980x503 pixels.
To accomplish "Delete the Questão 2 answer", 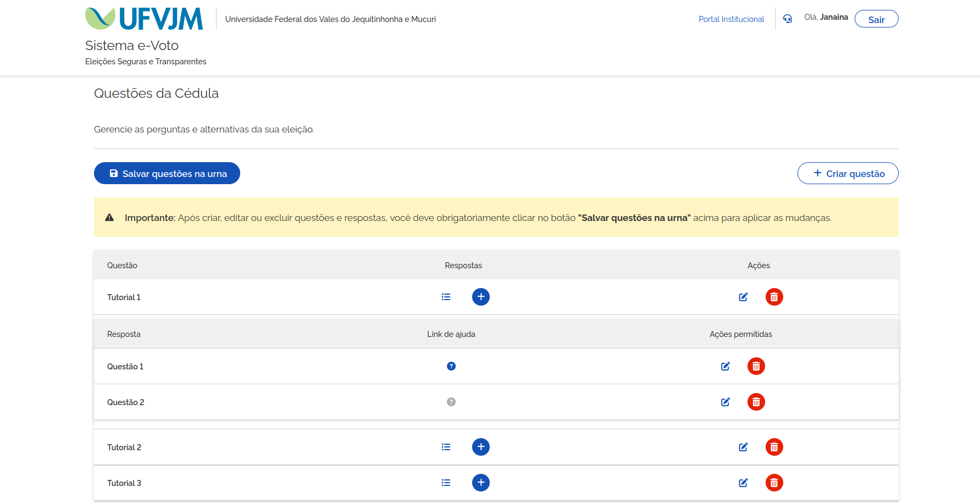I will pos(756,402).
